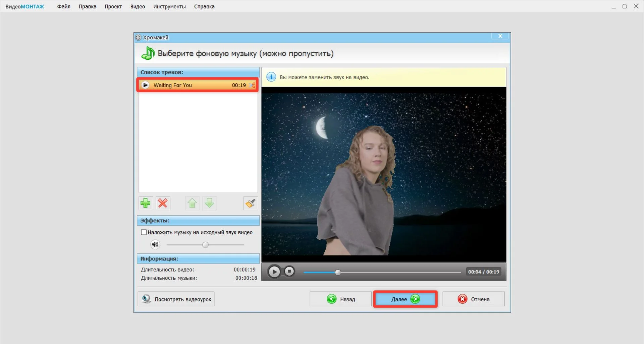Mute music with the speaker icon
The height and width of the screenshot is (344, 644).
pyautogui.click(x=155, y=244)
